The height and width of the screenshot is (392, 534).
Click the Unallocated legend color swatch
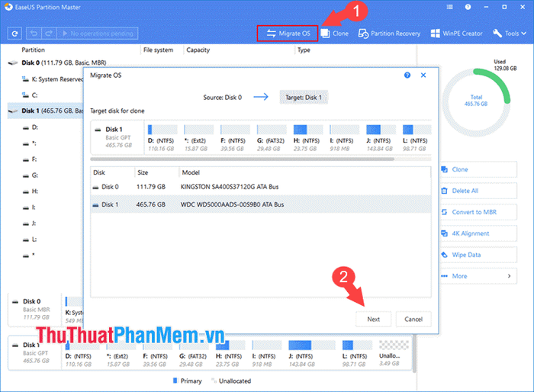click(x=214, y=381)
